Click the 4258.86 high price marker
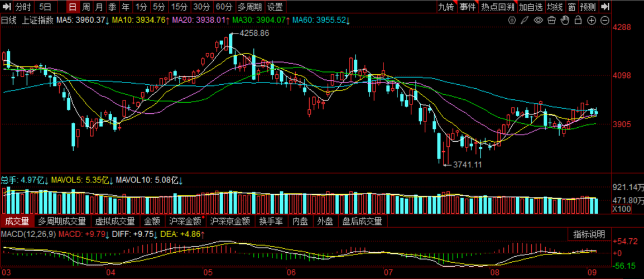644x279 pixels. tap(254, 33)
